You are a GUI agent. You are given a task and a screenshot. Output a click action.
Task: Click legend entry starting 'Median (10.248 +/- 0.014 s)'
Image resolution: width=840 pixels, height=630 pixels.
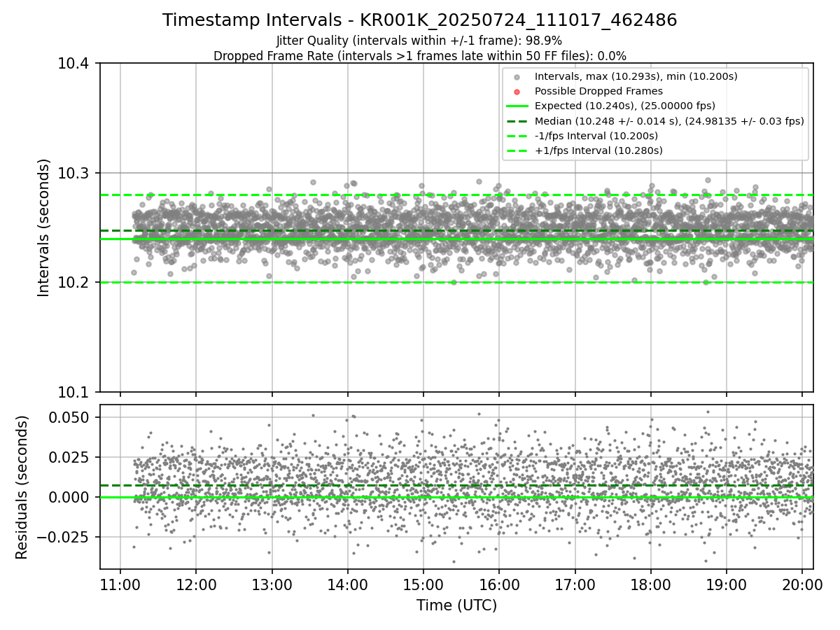pos(669,121)
